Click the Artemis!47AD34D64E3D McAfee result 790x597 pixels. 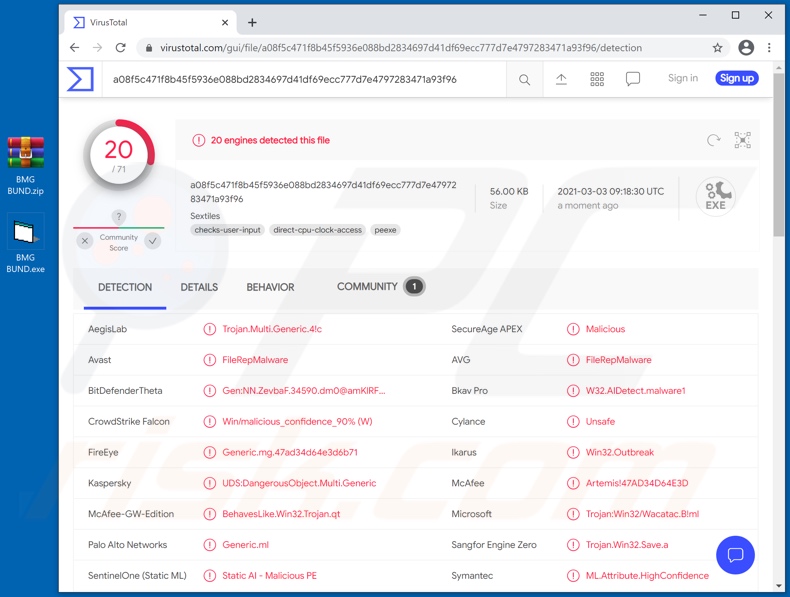[637, 483]
